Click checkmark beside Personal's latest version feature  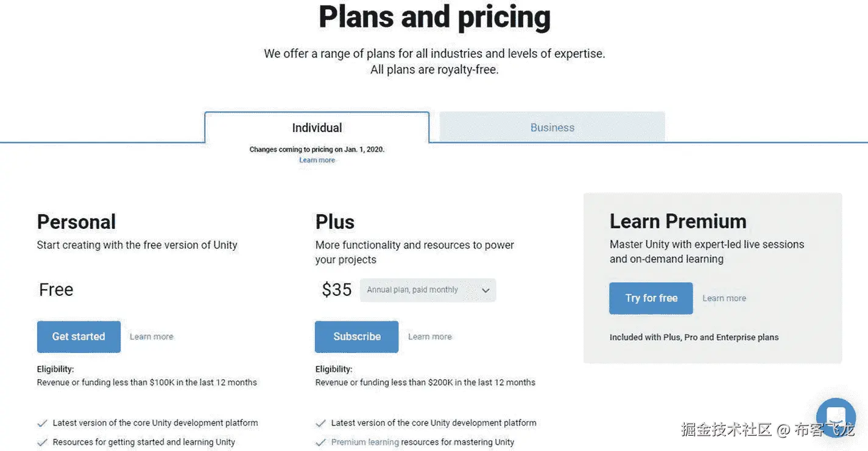click(x=42, y=423)
